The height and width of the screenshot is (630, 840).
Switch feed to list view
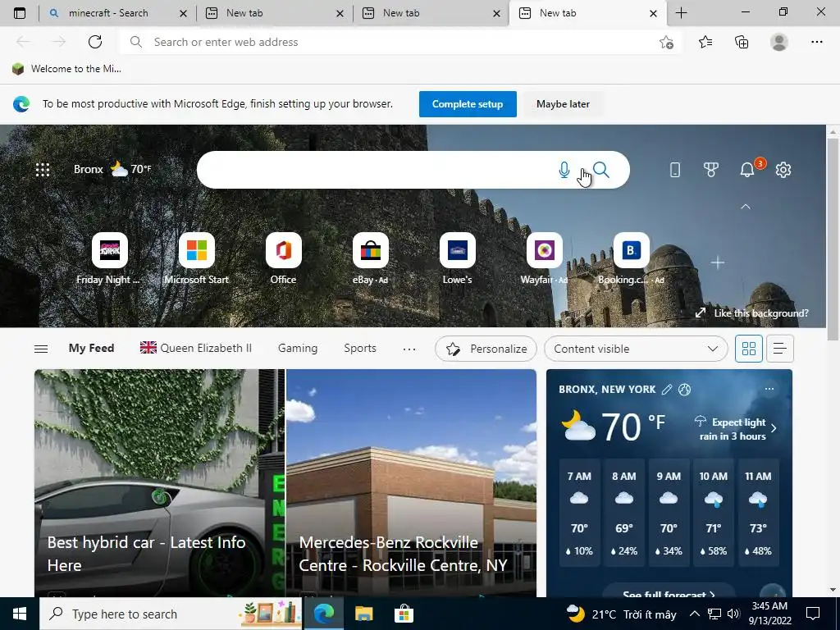[x=780, y=349]
